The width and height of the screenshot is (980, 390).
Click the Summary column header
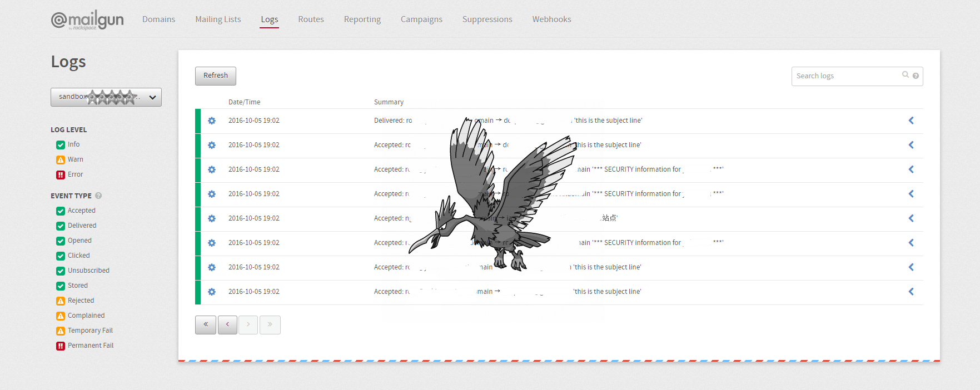[389, 102]
